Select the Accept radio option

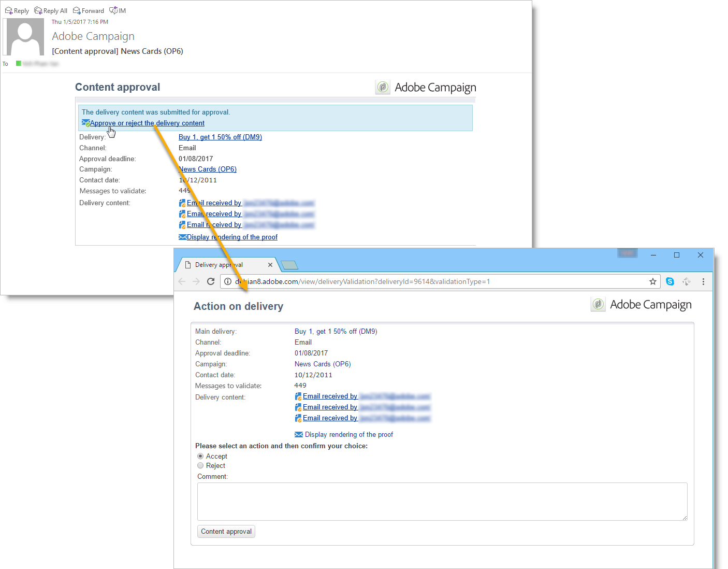click(x=200, y=456)
